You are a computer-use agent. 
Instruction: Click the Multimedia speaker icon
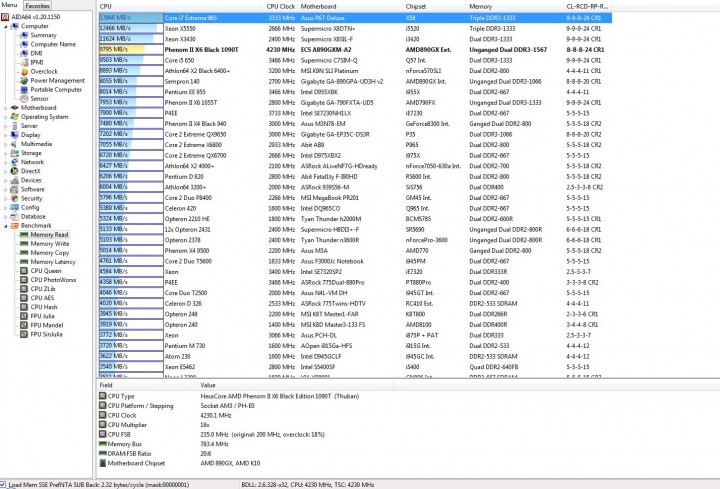[x=15, y=144]
